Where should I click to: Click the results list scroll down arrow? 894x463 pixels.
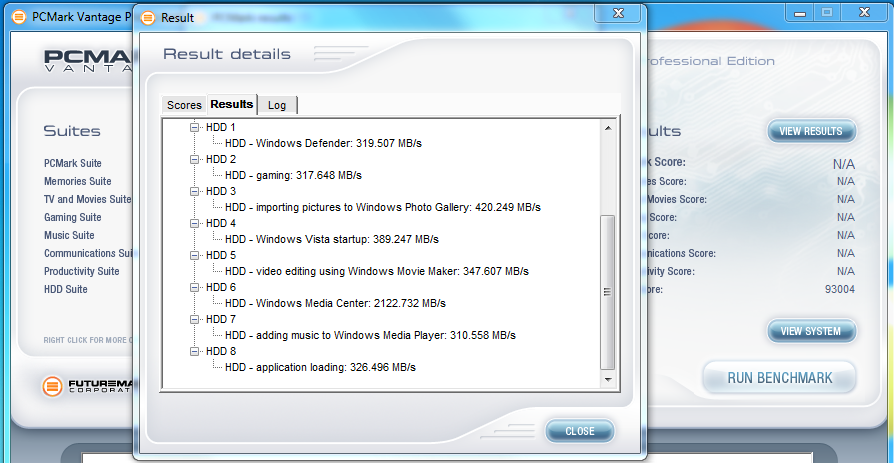[608, 379]
